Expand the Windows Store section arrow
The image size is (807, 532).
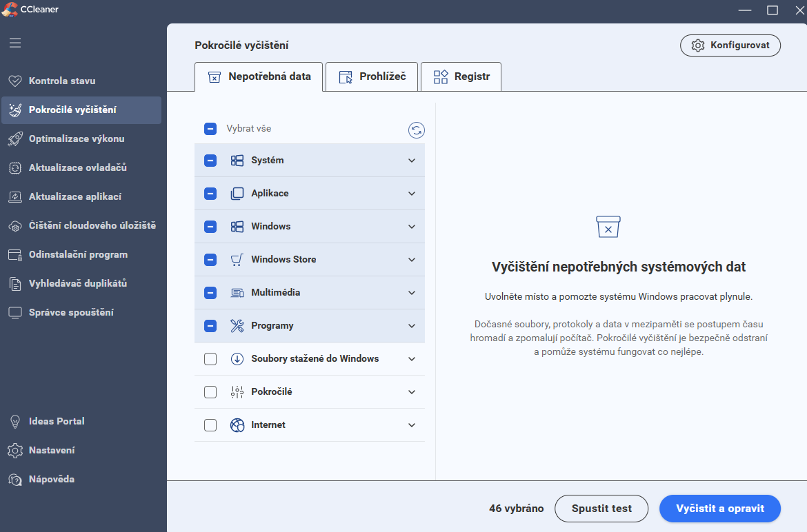point(412,260)
